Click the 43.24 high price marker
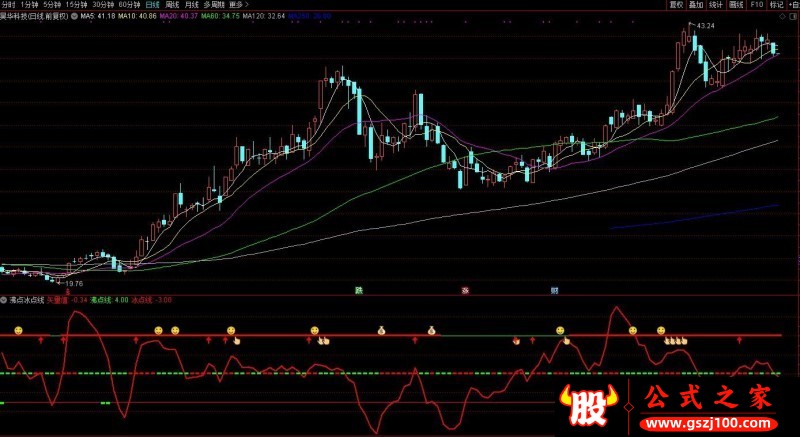The height and width of the screenshot is (437, 800). (705, 25)
